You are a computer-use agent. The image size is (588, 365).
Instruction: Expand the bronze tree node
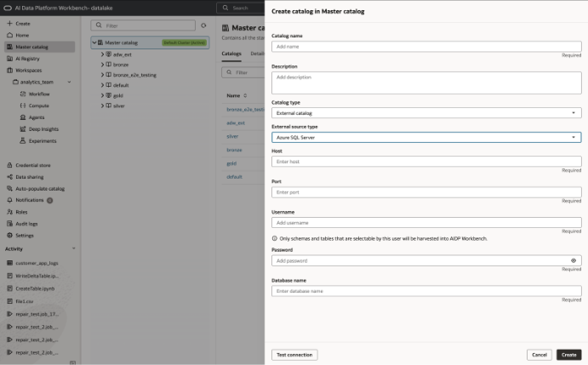coord(102,65)
